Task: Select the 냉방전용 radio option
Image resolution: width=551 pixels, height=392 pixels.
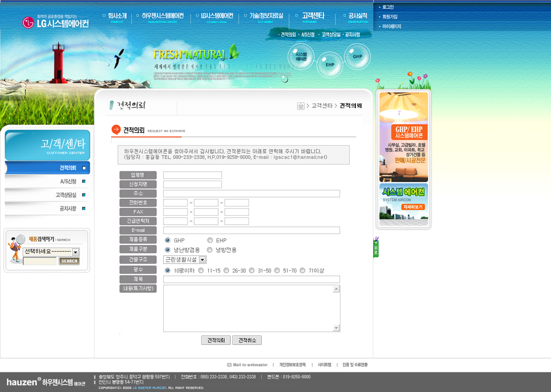Action: pyautogui.click(x=210, y=249)
